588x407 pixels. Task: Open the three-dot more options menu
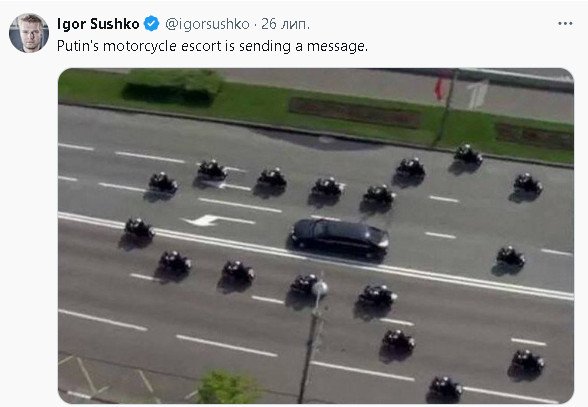pos(565,23)
